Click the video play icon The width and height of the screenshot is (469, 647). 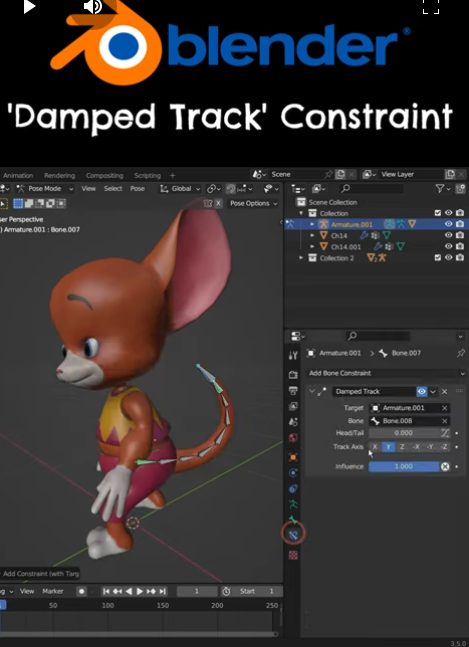tap(29, 7)
